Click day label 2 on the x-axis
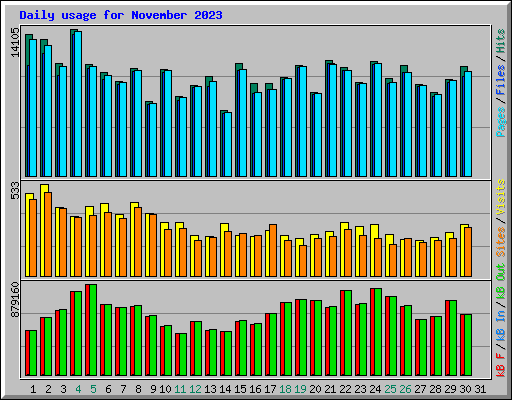 pos(48,389)
